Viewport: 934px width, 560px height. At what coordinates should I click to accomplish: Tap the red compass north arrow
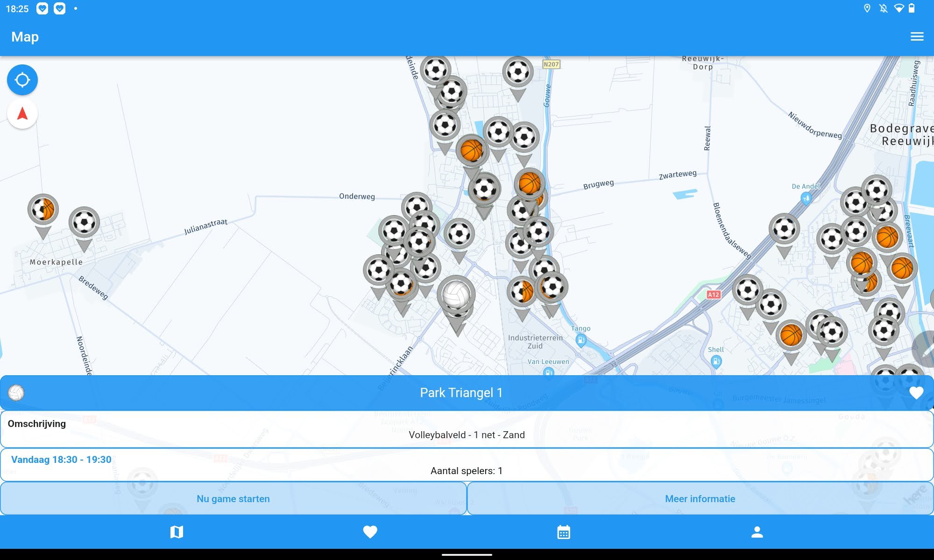tap(22, 113)
